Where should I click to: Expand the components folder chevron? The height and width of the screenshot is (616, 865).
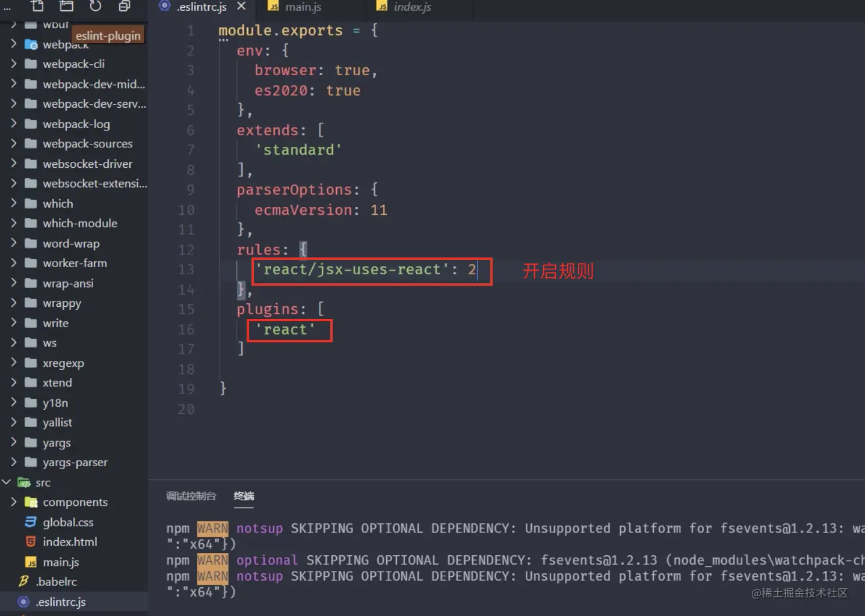(x=13, y=502)
